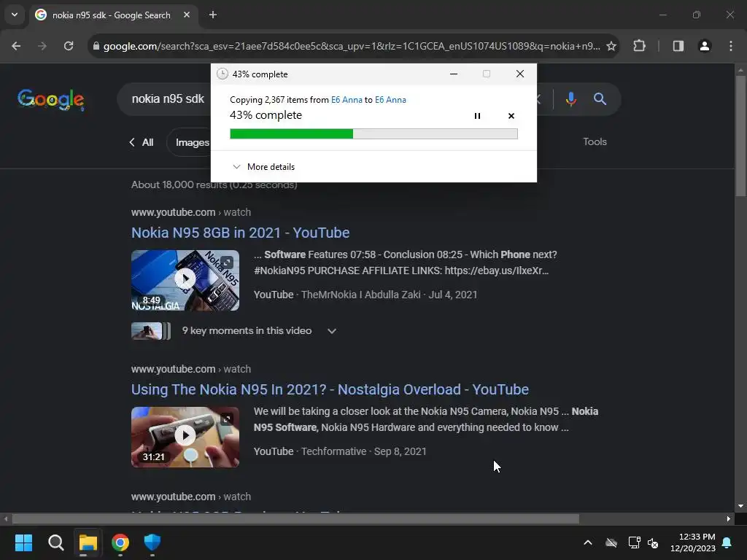
Task: Click scroll-down arrow on vertical scrollbar
Action: 740,506
